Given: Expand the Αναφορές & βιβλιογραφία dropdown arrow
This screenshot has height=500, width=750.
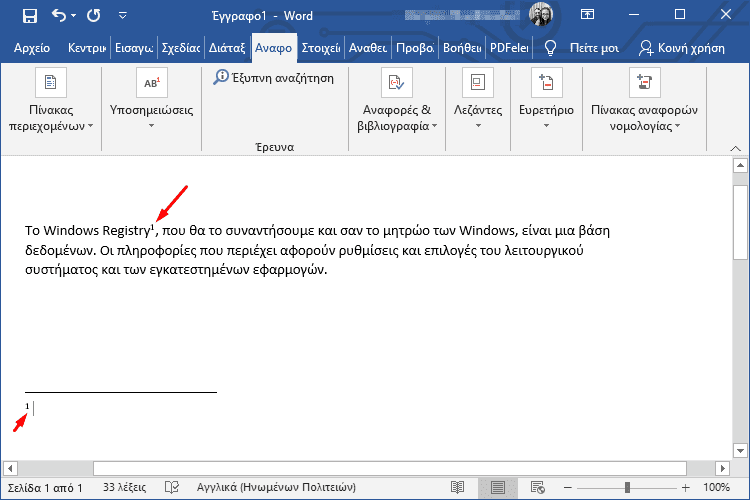Looking at the screenshot, I should click(x=434, y=126).
